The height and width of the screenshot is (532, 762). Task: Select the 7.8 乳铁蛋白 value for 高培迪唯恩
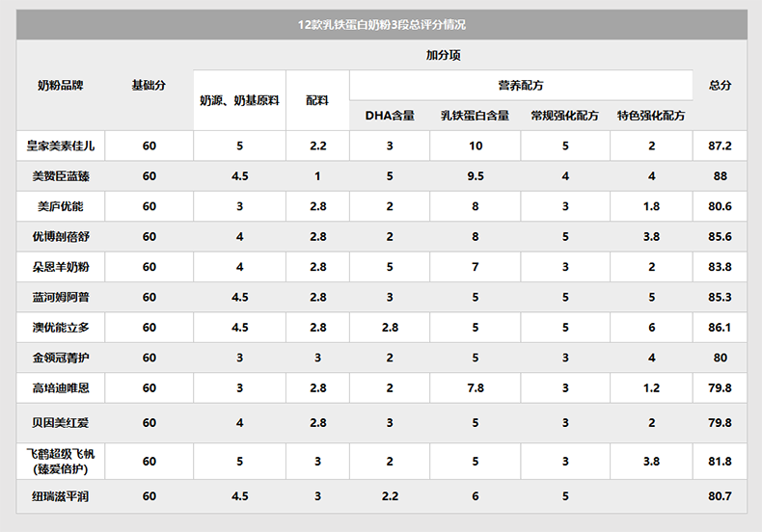[476, 387]
